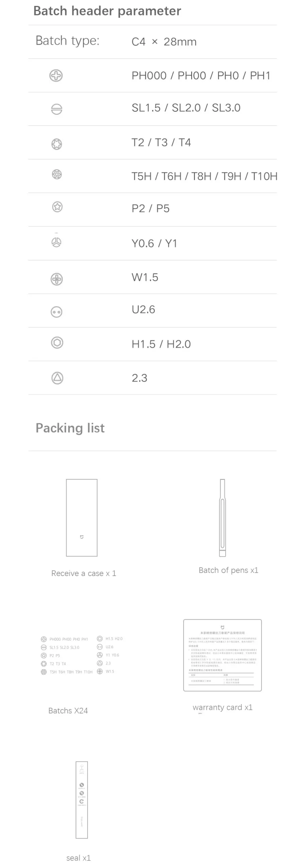This screenshot has height=868, width=305.
Task: Click the C4 × 28mm batch type value
Action: point(164,42)
